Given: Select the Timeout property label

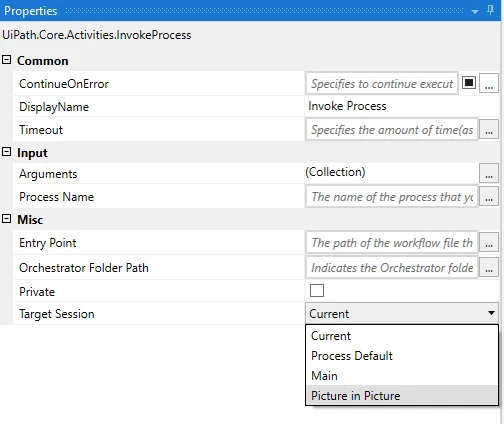Looking at the screenshot, I should 41,130.
